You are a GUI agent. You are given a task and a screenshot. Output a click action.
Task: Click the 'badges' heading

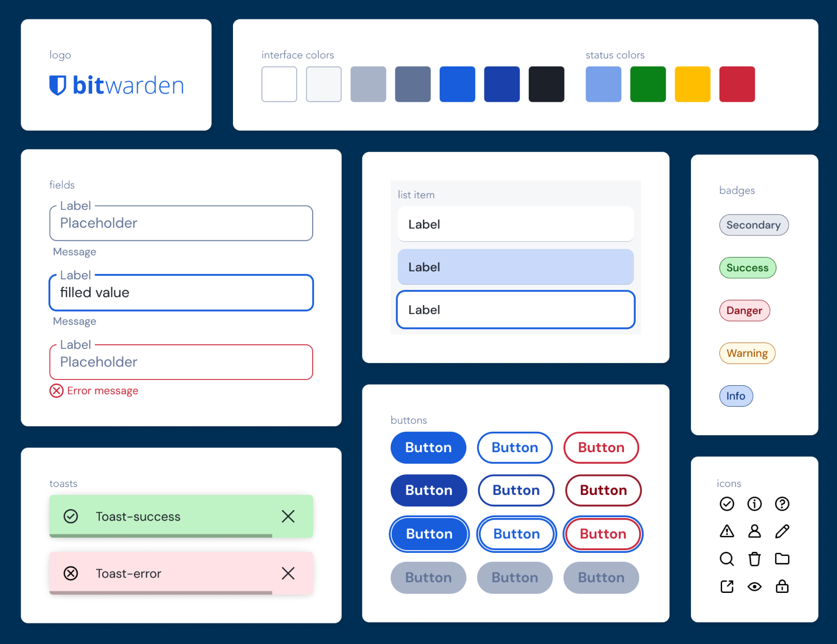[737, 190]
